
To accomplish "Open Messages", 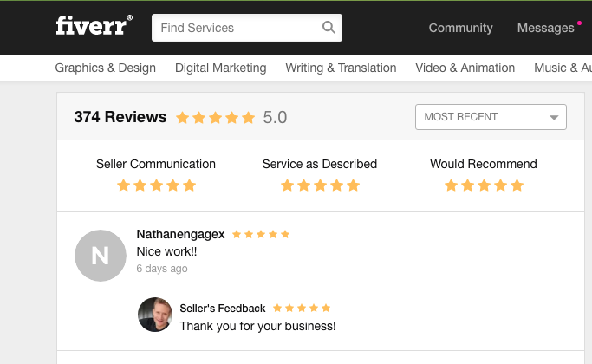I will [x=545, y=28].
